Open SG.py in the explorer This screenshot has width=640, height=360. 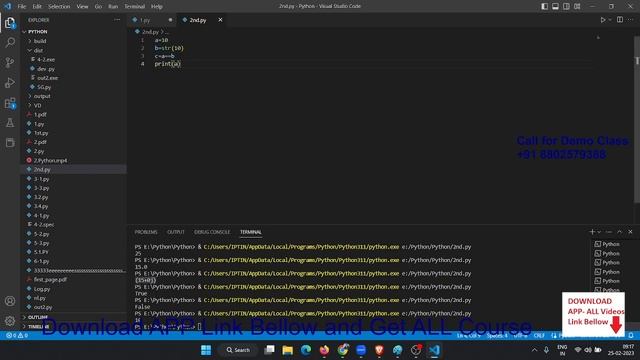[73, 87]
